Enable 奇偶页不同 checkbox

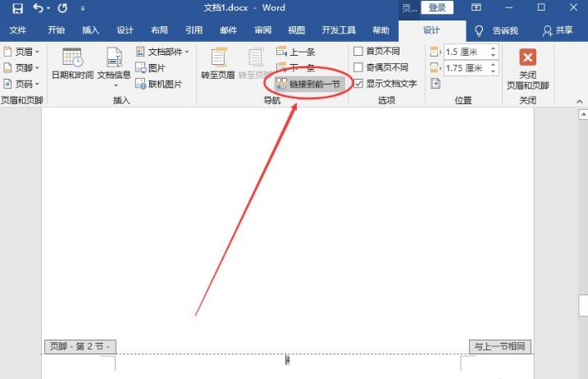click(358, 67)
